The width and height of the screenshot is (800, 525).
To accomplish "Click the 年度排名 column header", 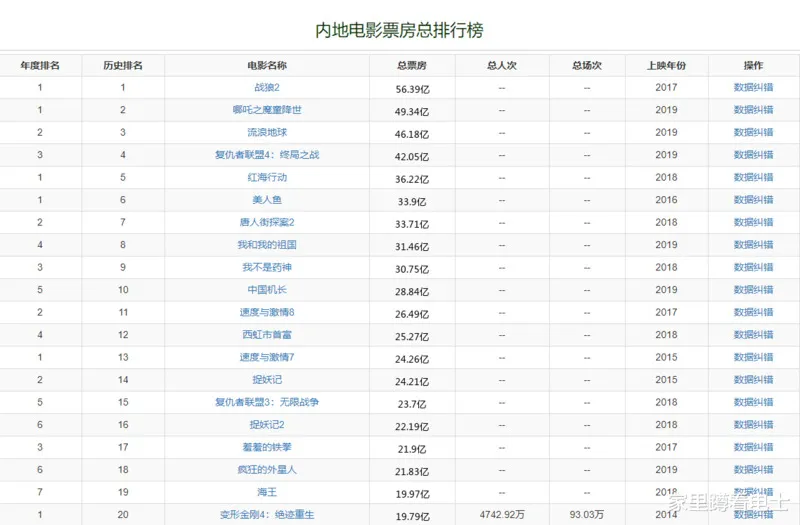I will 40,65.
